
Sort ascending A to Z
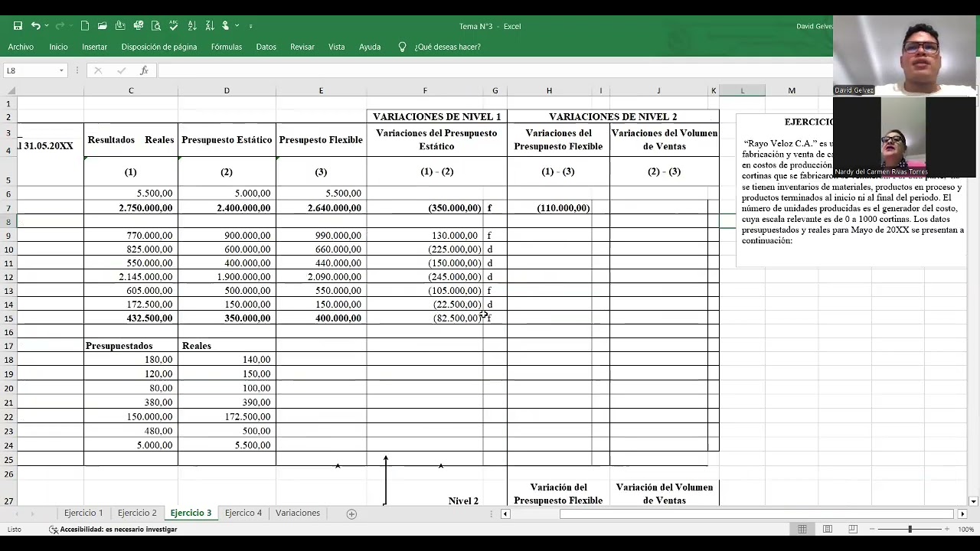[x=192, y=26]
